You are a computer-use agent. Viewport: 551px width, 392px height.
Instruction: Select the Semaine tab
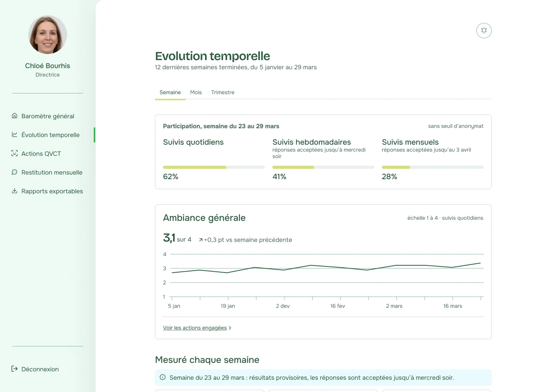pyautogui.click(x=170, y=92)
